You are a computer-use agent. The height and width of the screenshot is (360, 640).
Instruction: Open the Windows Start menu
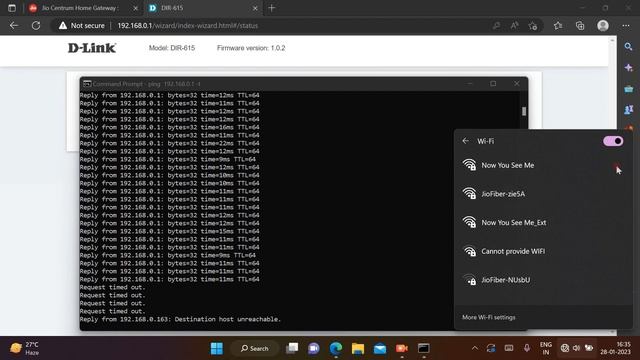[x=217, y=348]
